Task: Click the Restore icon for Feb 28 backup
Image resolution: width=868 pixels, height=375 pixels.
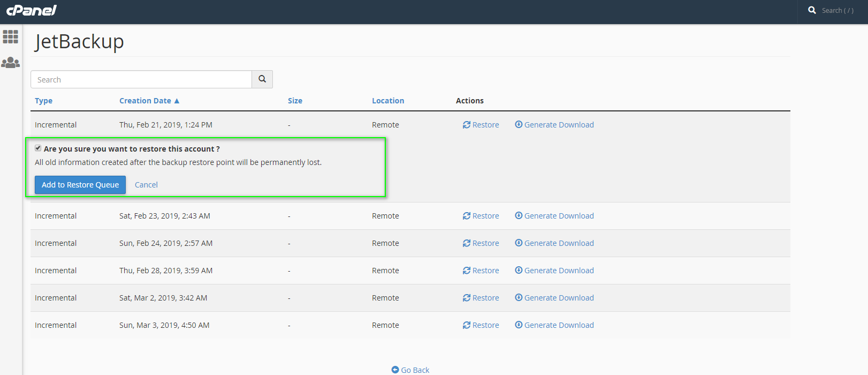Action: (x=467, y=271)
